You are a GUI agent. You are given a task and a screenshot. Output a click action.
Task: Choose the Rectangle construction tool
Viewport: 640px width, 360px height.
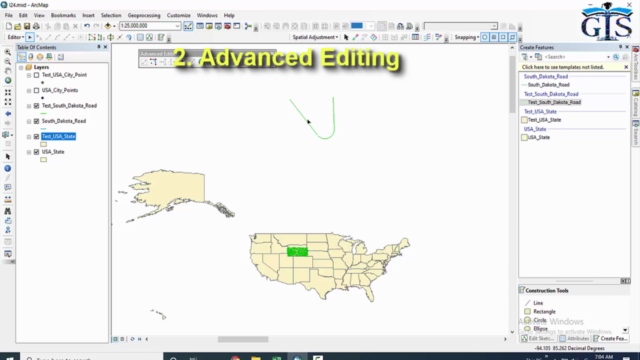544,311
